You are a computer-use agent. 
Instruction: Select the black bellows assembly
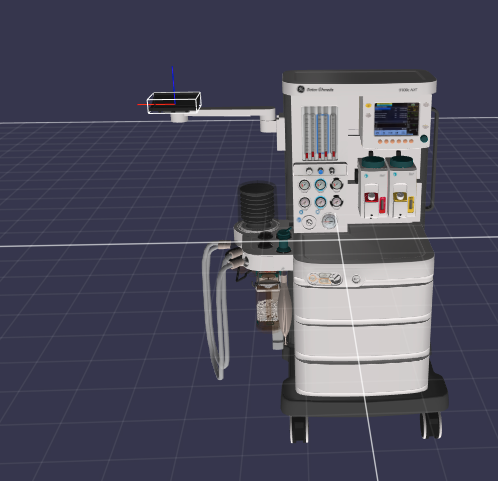257,206
